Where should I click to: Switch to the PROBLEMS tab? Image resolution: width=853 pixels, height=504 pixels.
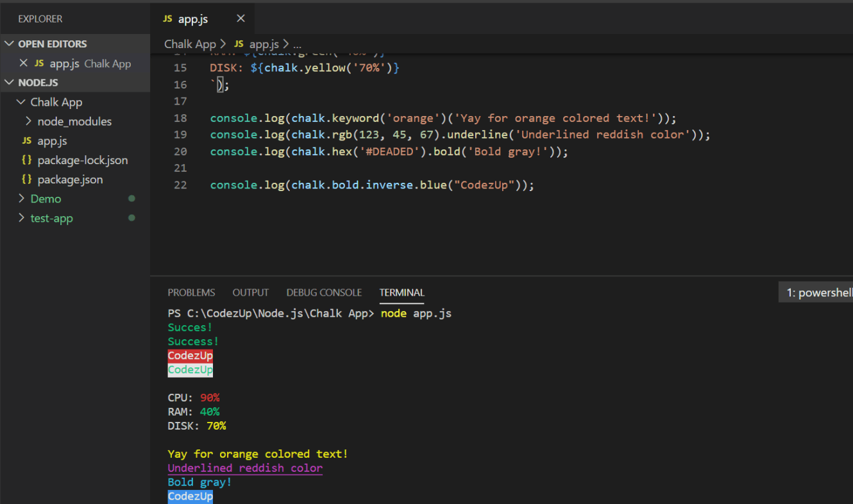click(x=191, y=292)
